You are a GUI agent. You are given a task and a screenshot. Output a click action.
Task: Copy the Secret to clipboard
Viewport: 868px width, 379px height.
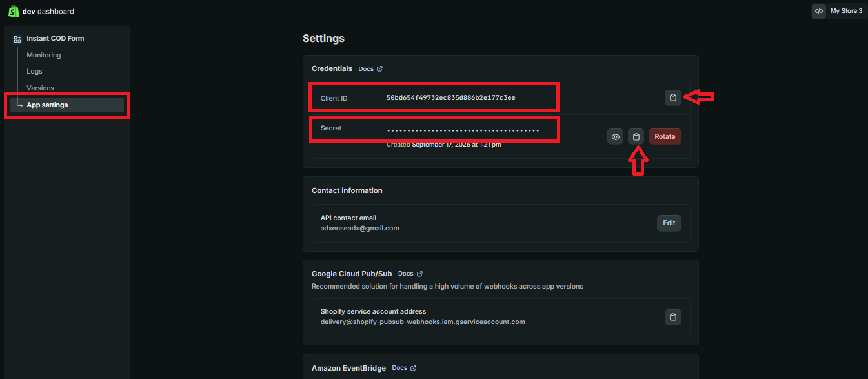pyautogui.click(x=636, y=136)
